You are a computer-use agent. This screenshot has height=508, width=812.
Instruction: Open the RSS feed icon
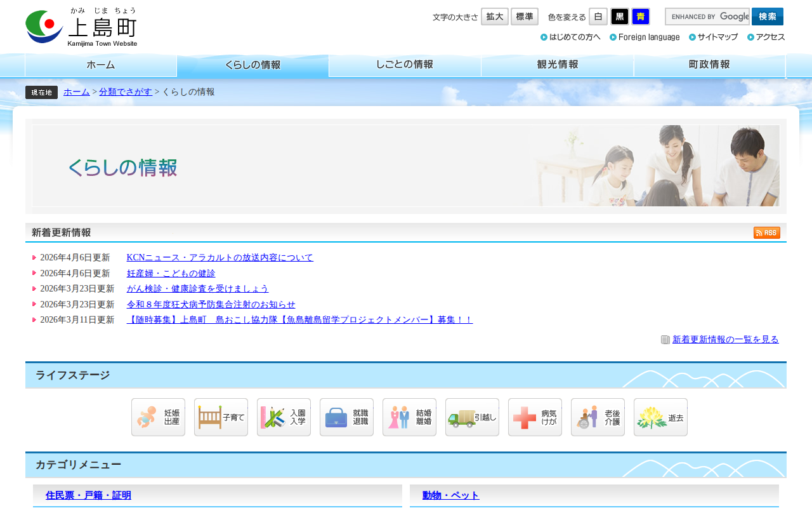tap(766, 232)
